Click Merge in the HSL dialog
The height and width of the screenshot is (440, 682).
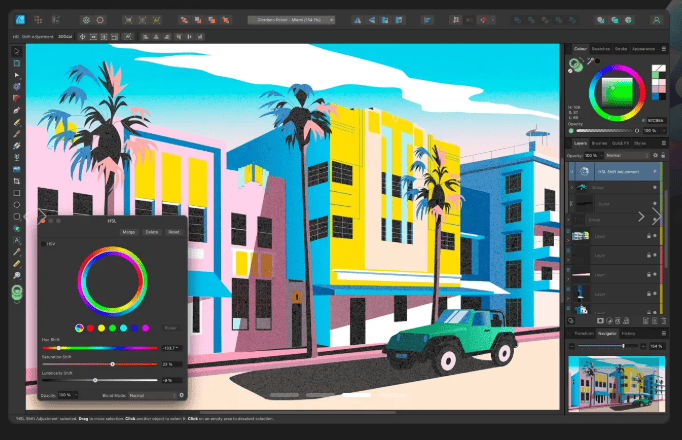point(129,232)
